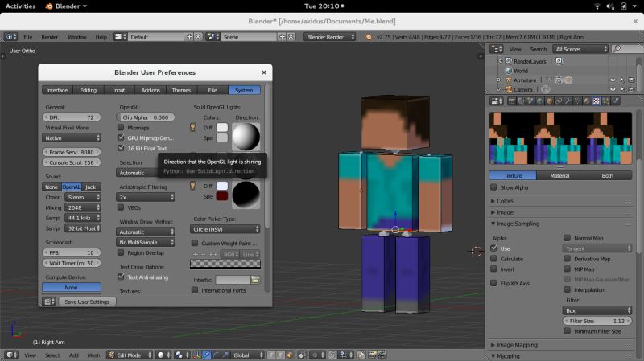This screenshot has width=644, height=361.
Task: Select vertex select mode in 3D header
Action: coord(271,355)
